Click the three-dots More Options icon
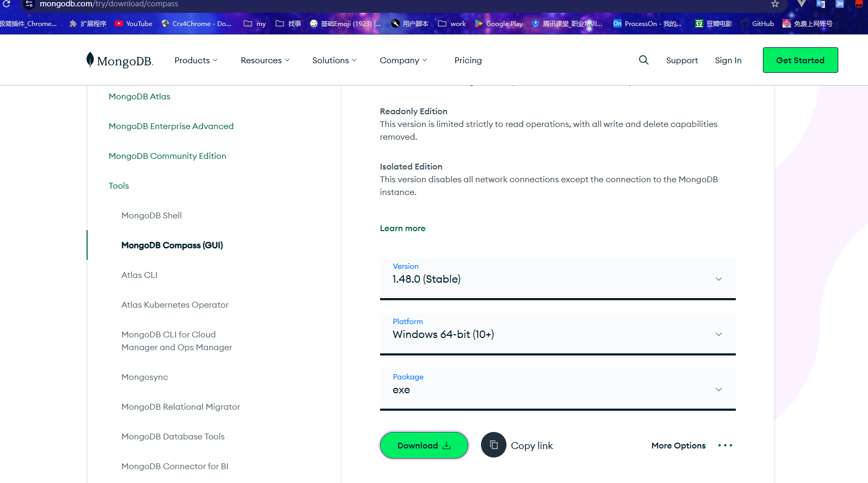 [725, 445]
